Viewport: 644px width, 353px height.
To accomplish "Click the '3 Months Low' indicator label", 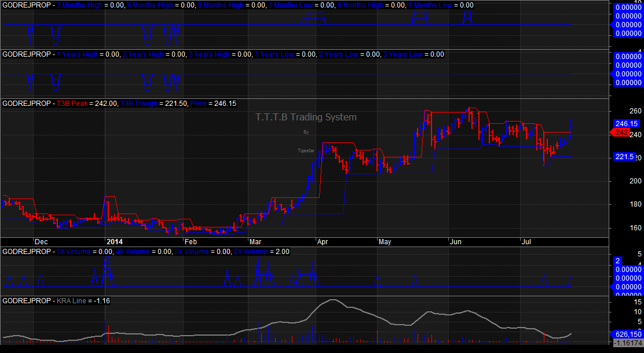I will (x=290, y=5).
